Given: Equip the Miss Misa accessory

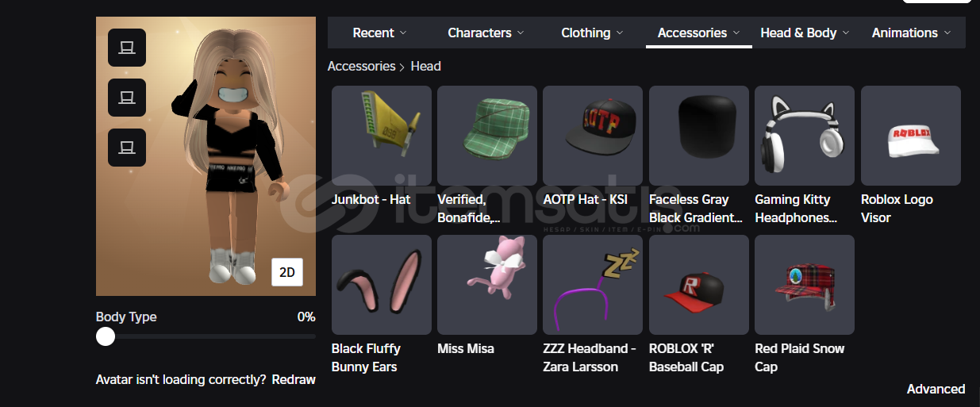Looking at the screenshot, I should (487, 285).
